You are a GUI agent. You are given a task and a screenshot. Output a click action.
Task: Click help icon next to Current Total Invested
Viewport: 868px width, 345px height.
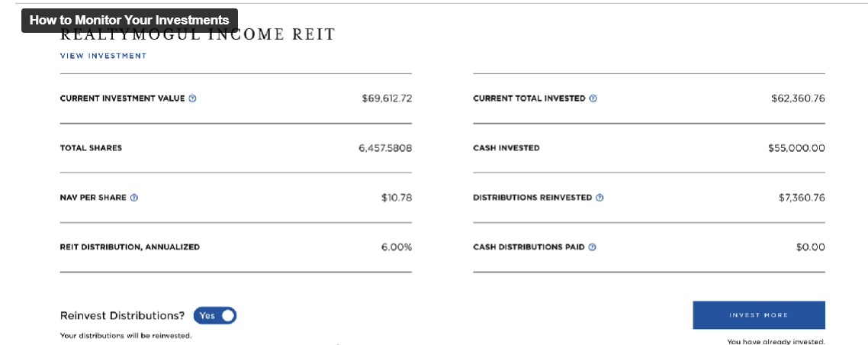click(593, 98)
